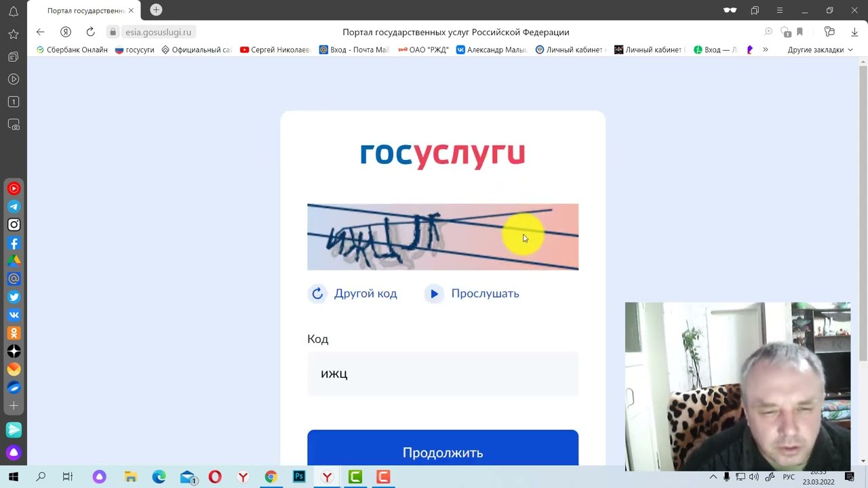Image resolution: width=868 pixels, height=488 pixels.
Task: Click the Код input field
Action: coord(443,374)
